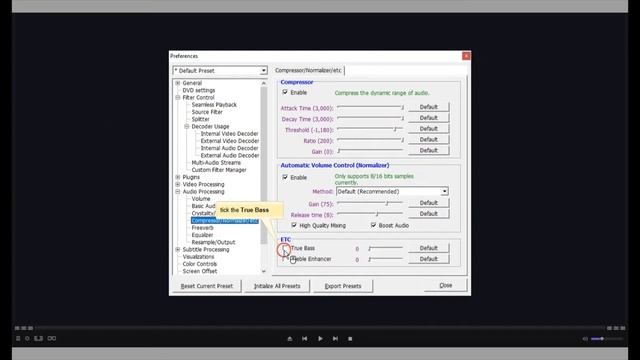Reset Decay Time with its Default button
The width and height of the screenshot is (640, 360).
pos(429,118)
